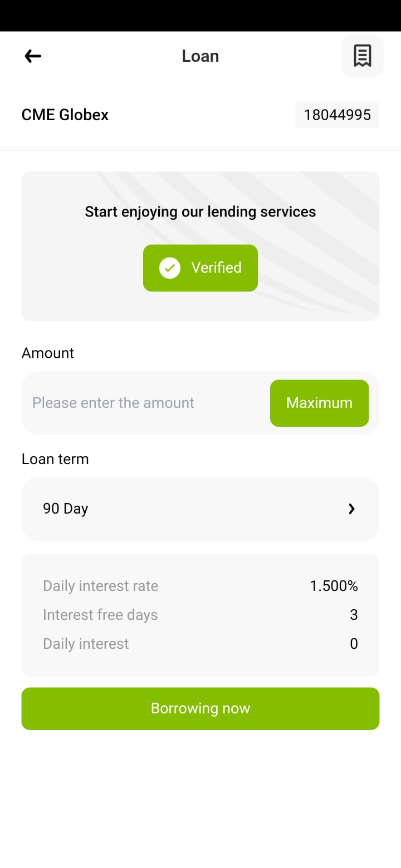Click the 1.500% rate value
This screenshot has width=401, height=868.
[x=334, y=586]
